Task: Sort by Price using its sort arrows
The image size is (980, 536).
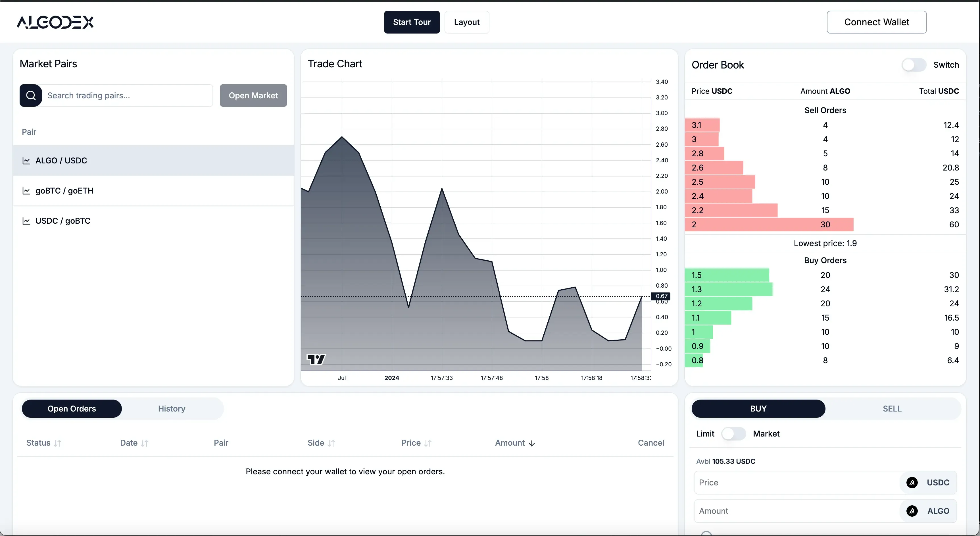Action: [x=428, y=443]
